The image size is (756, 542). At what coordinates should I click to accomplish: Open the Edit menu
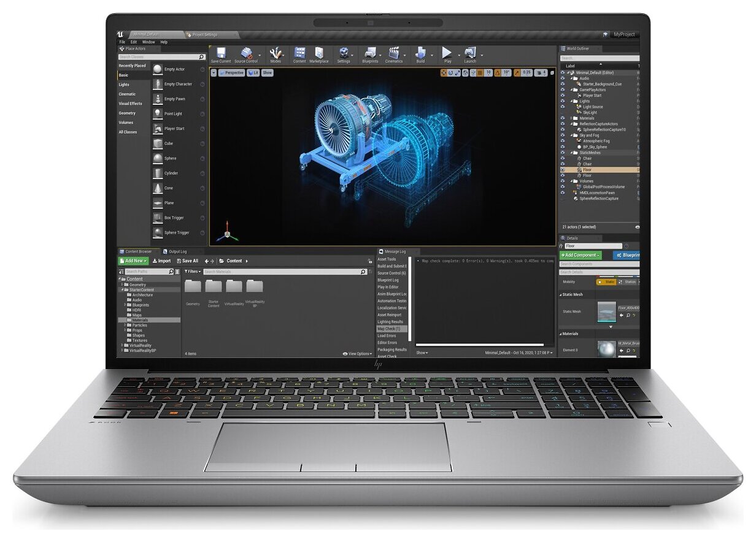(134, 42)
